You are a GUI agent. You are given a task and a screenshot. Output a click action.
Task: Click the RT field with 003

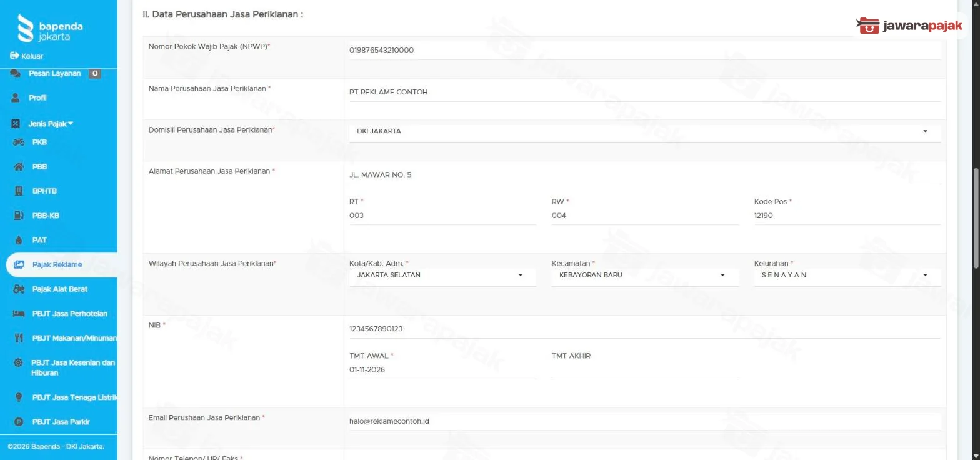(x=442, y=216)
